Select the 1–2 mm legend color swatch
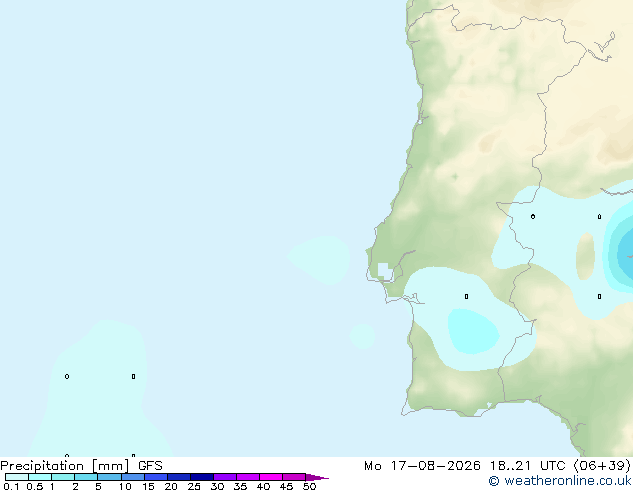 pyautogui.click(x=63, y=477)
